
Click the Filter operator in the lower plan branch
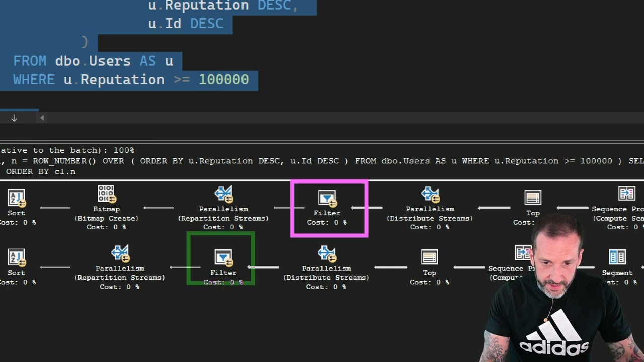(223, 258)
